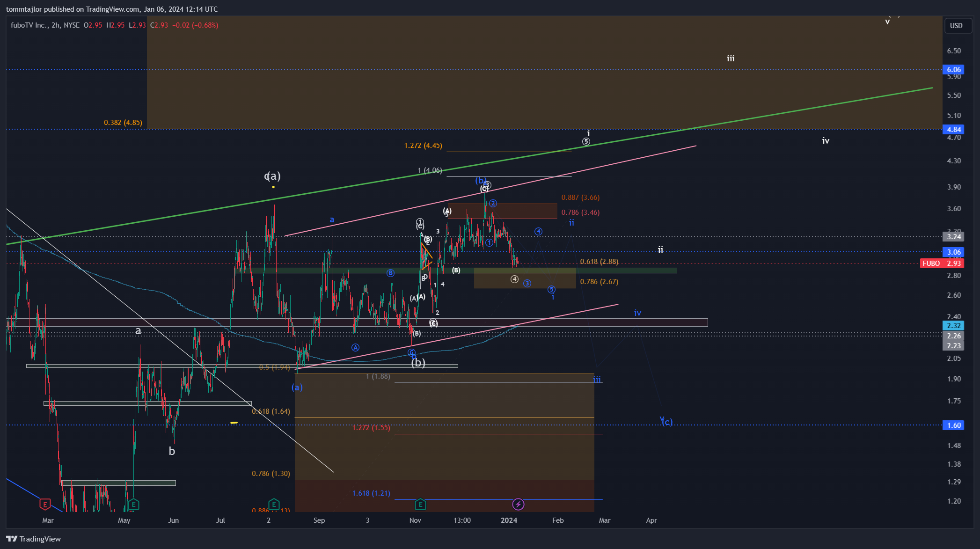Click the Sep label on time axis
This screenshot has height=549, width=980.
tap(319, 520)
